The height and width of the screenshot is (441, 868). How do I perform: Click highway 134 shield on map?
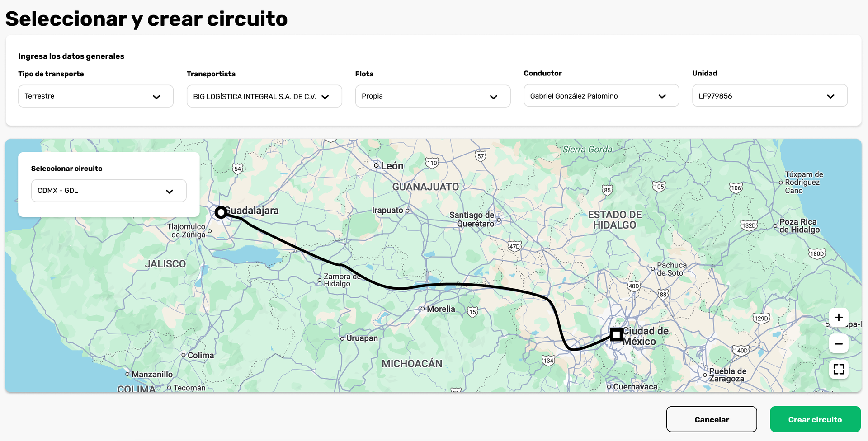click(x=548, y=361)
